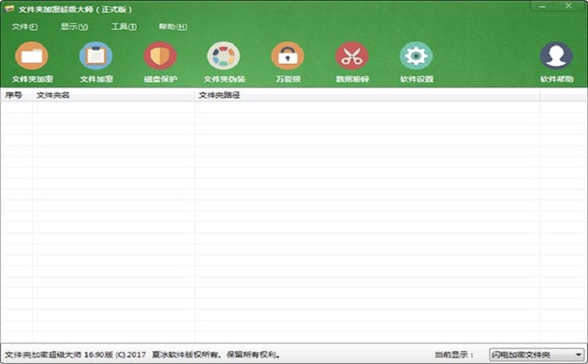Launch the 文件夹伪装 folder disguise tool
The image size is (588, 364).
[224, 57]
